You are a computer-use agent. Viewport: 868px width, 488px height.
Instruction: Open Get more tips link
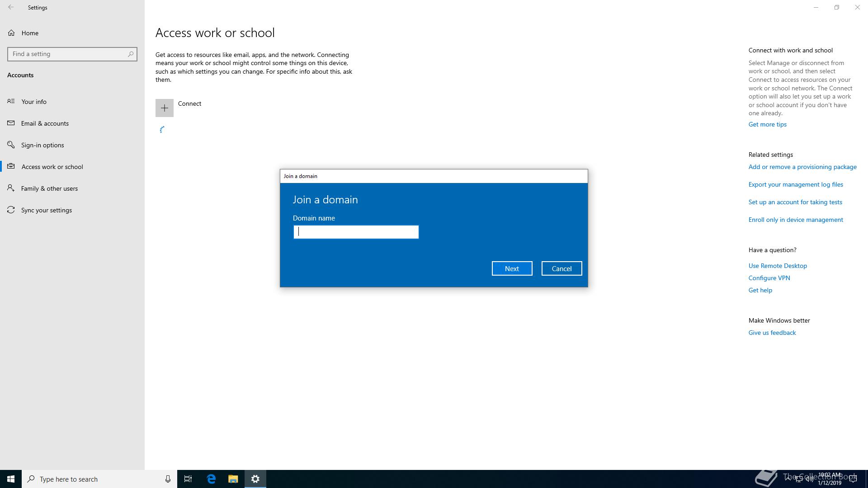click(767, 124)
